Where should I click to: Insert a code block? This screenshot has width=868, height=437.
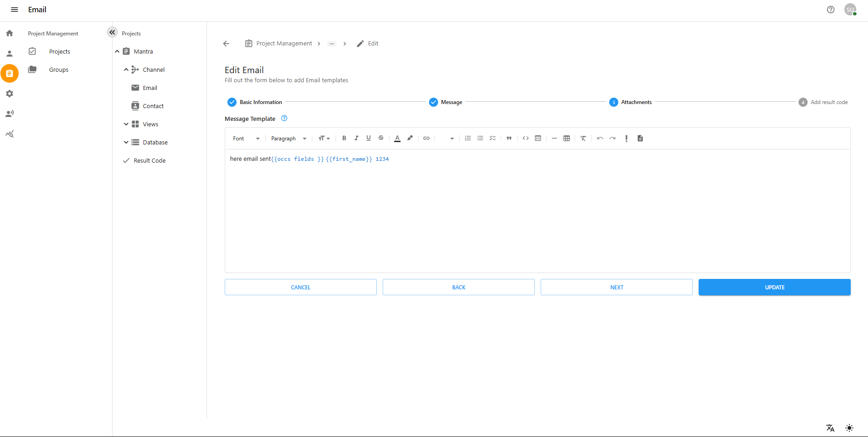538,138
